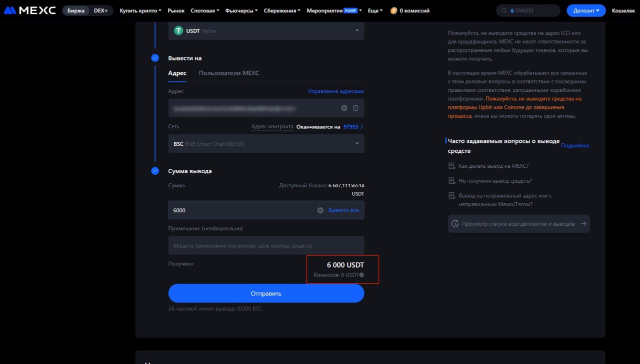Click the FAQ icon for Как делать вывод на MEXC?

[x=451, y=166]
